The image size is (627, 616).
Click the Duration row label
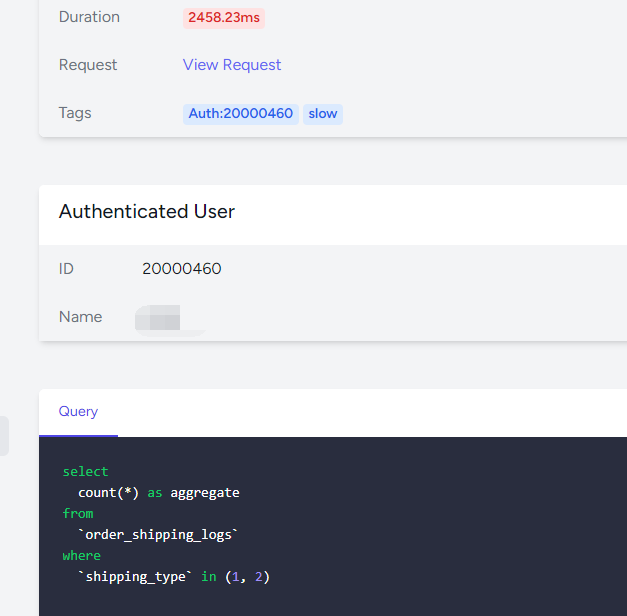(x=89, y=17)
